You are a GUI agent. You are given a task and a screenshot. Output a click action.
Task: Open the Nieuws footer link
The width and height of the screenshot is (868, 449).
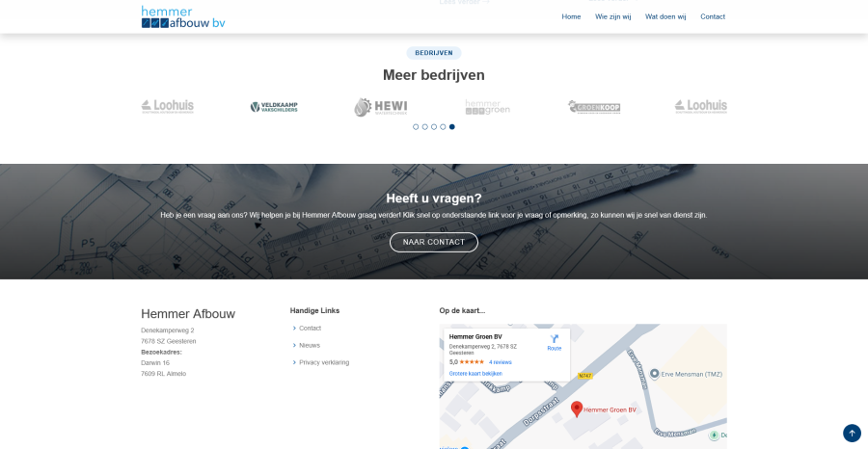tap(310, 345)
